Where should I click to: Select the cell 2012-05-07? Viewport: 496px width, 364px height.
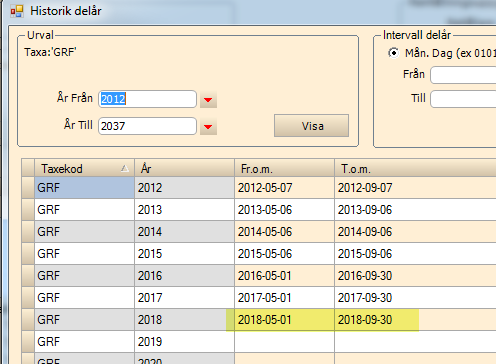284,188
